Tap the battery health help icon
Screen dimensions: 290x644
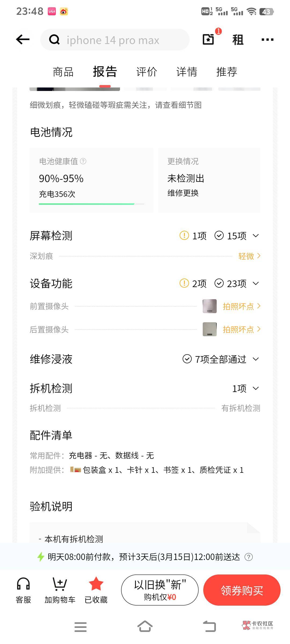[x=83, y=161]
